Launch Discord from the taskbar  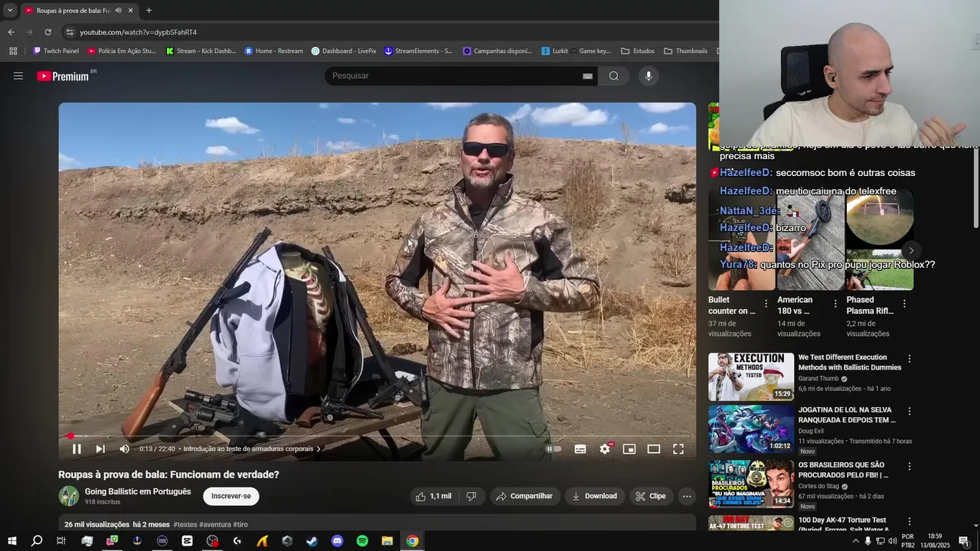point(337,541)
